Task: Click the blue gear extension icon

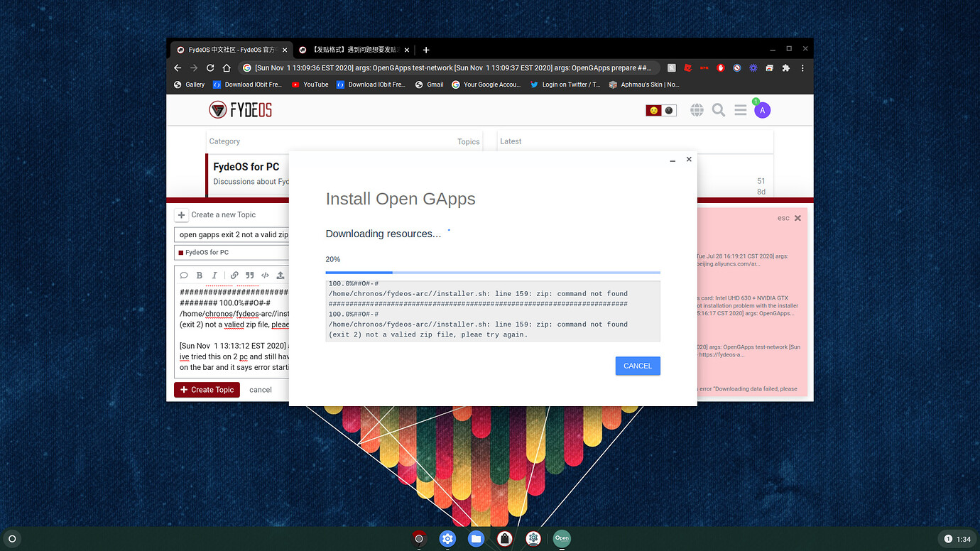Action: click(753, 68)
